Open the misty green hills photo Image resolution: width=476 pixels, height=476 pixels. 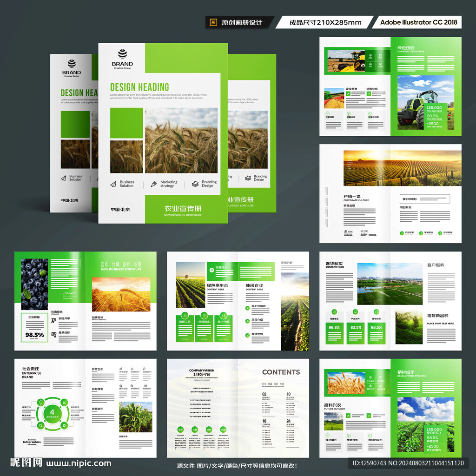click(409, 327)
